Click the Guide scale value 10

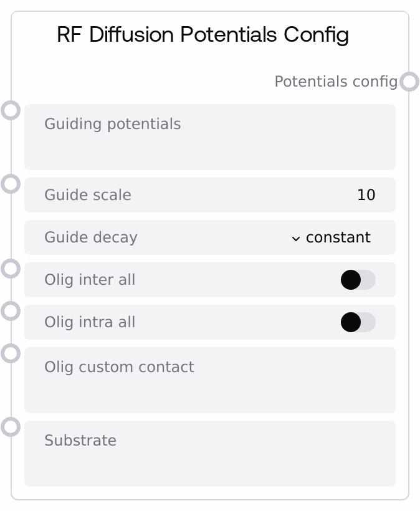(366, 195)
